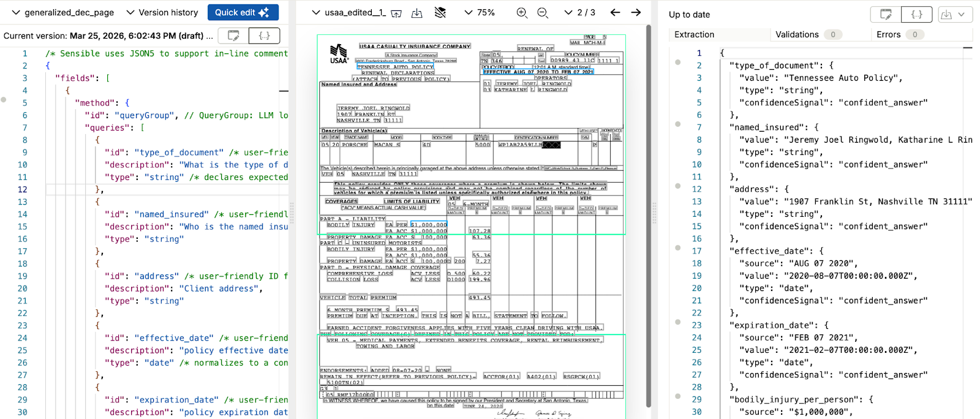
Task: Click the 'Up to date' status text
Action: coord(690,15)
